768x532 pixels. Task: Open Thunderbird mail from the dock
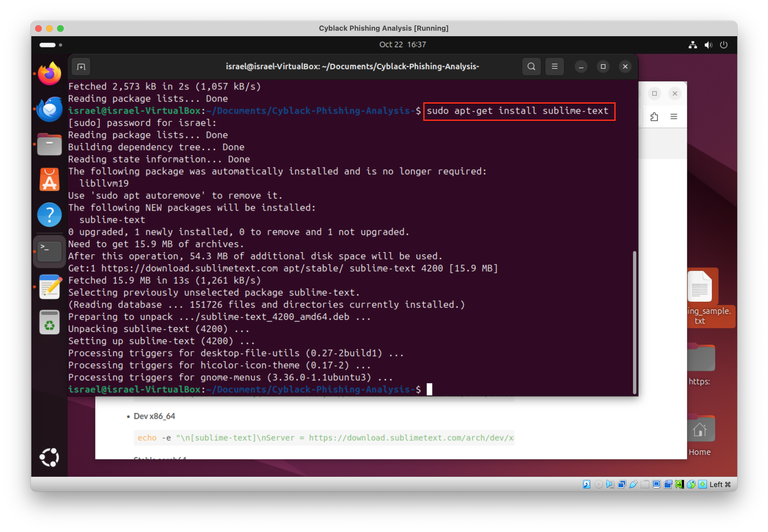click(x=49, y=109)
